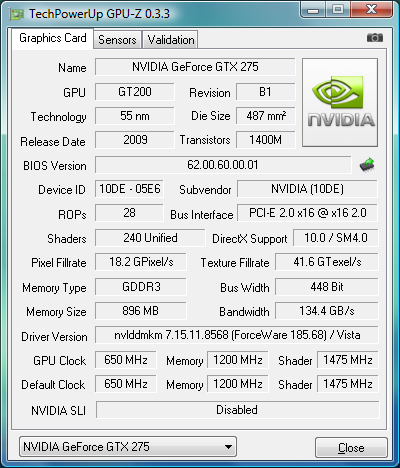Screen dimensions: 400x468
Task: Click the Bus Interface field PCI-E 2.0 x16
Action: coord(307,213)
